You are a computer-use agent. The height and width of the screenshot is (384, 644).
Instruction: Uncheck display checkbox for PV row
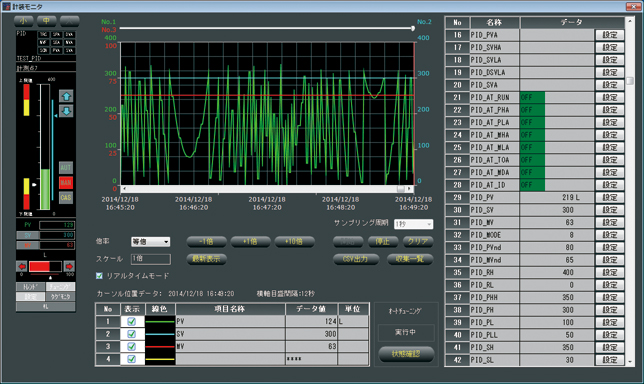(x=131, y=322)
